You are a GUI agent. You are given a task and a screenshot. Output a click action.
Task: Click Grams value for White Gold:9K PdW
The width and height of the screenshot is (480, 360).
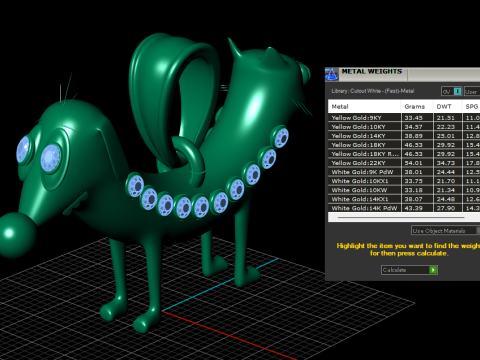tap(413, 172)
